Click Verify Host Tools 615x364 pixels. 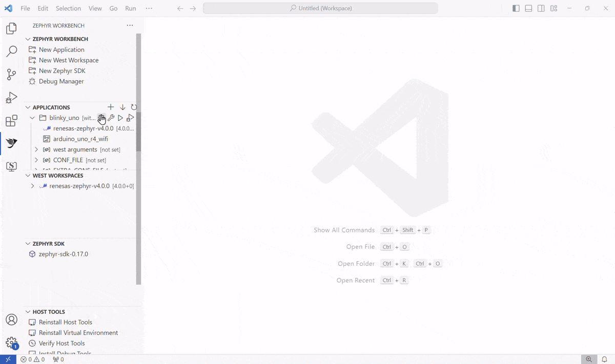pos(61,343)
